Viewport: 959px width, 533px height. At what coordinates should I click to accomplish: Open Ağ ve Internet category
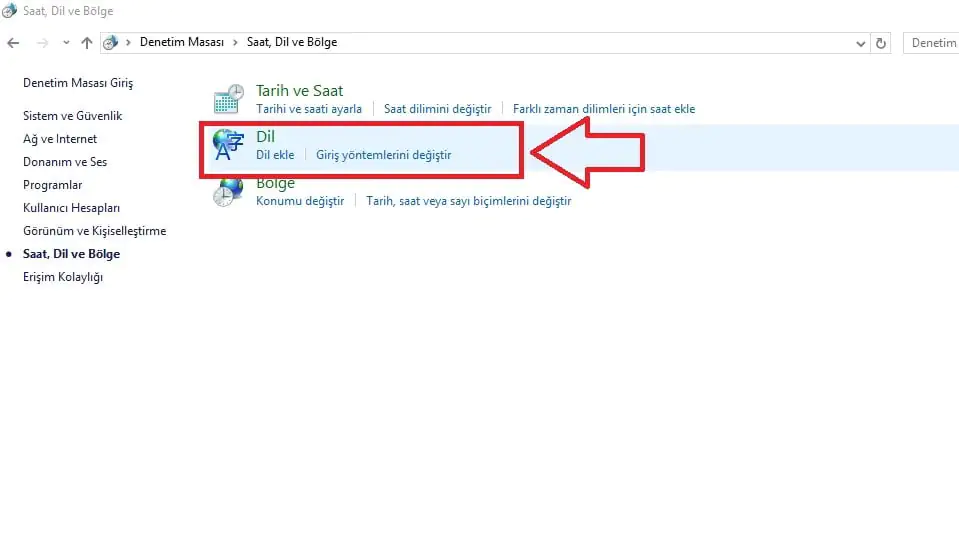coord(60,139)
